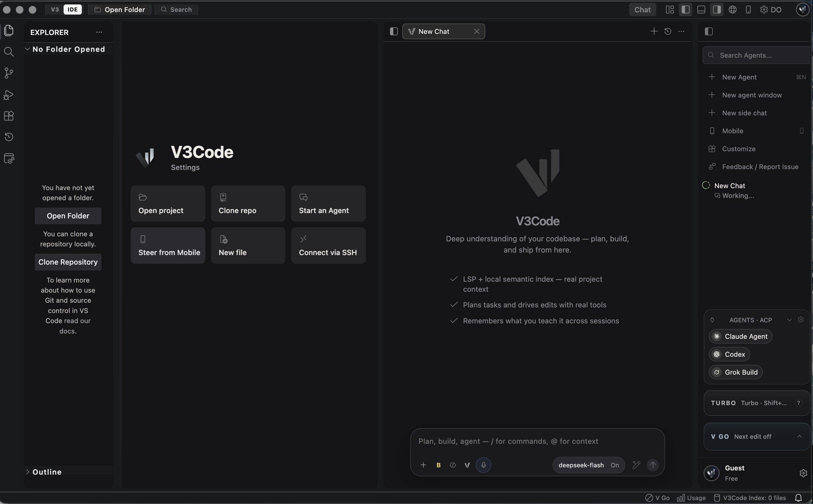Switch to IDE mode toggle

[x=72, y=9]
